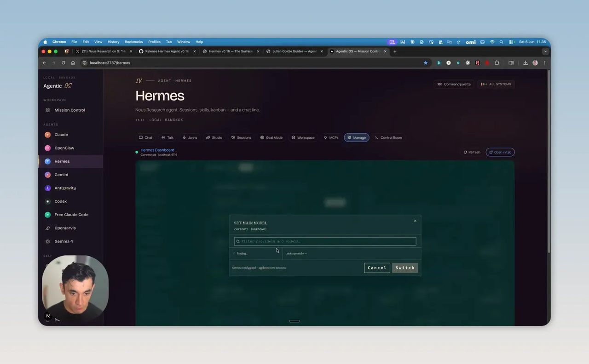Toggle the Chrome side panel icon

tap(511, 63)
